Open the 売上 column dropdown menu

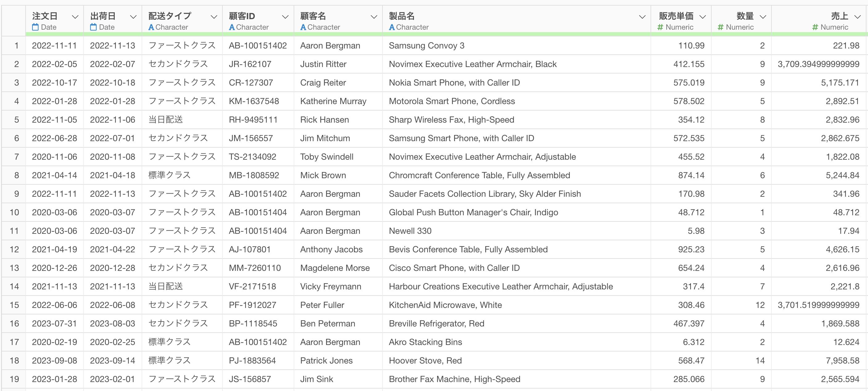click(x=858, y=17)
